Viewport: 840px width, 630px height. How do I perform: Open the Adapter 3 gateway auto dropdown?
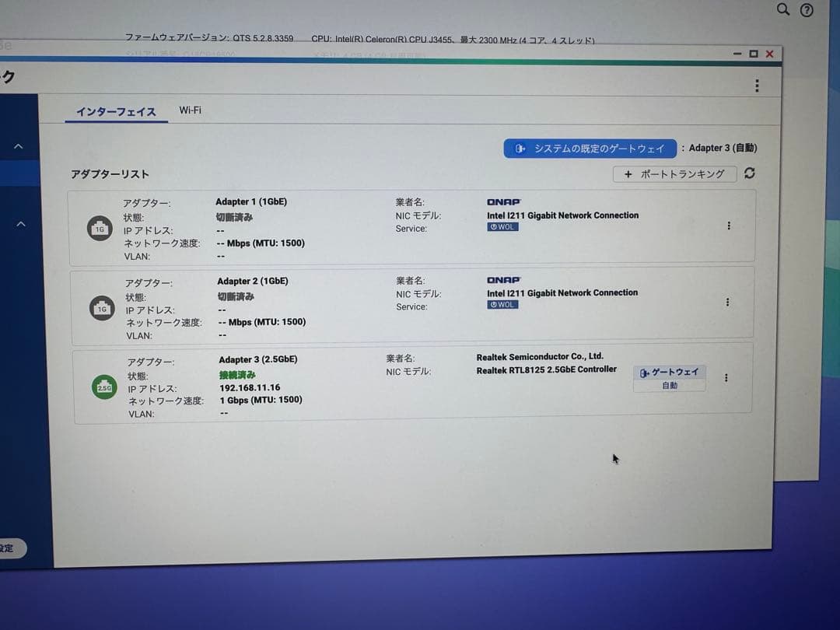tap(670, 385)
